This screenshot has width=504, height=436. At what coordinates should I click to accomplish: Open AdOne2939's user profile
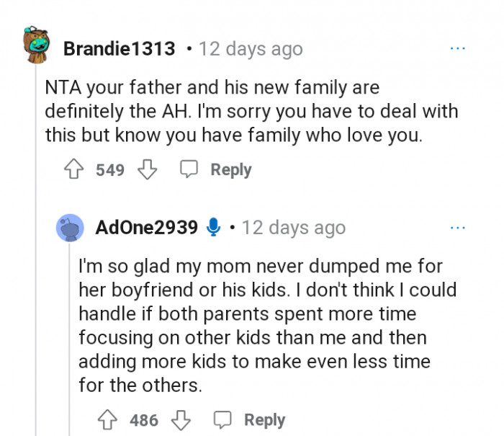(x=146, y=228)
